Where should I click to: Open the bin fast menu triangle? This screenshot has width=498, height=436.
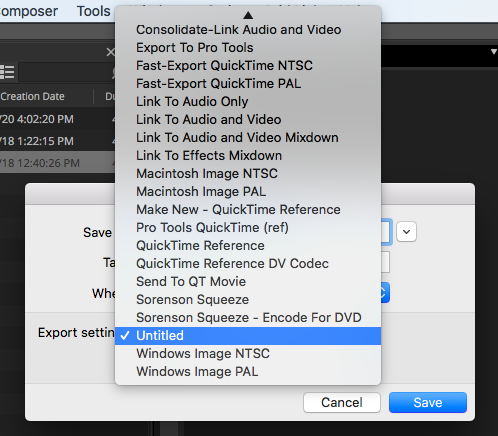click(x=494, y=52)
